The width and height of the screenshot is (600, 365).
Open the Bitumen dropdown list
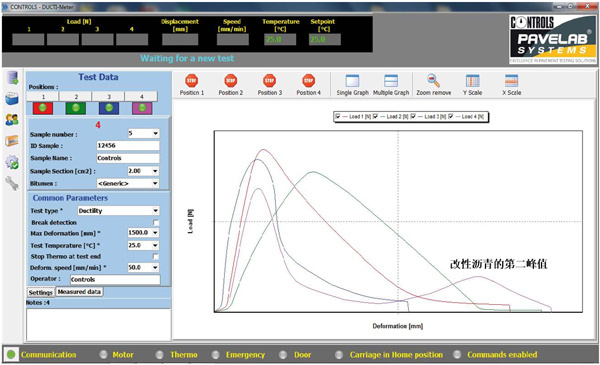pyautogui.click(x=155, y=184)
